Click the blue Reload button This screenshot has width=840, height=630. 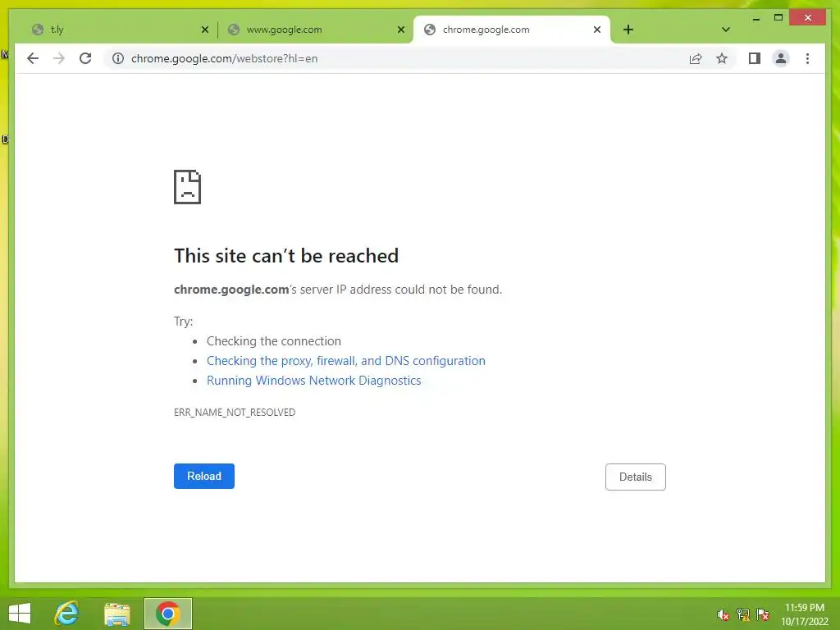click(204, 476)
